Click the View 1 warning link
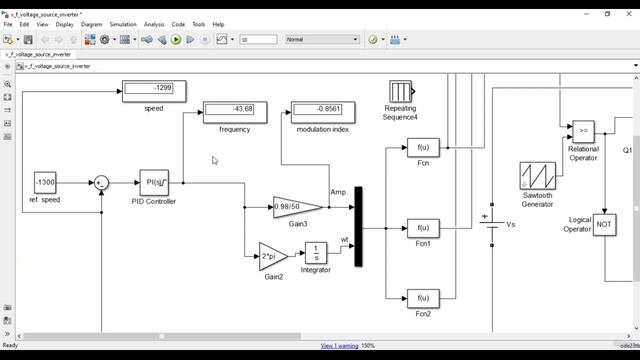This screenshot has width=640, height=360. 339,346
